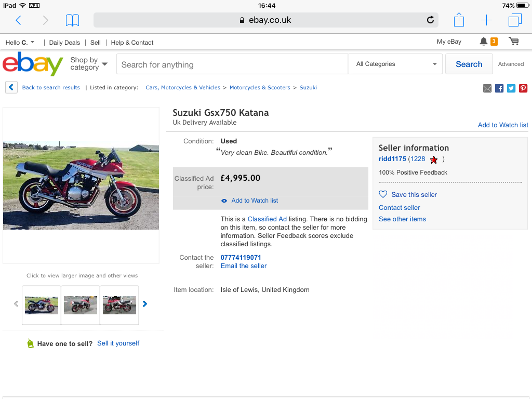Open Safari bookmarks book icon
The height and width of the screenshot is (399, 532).
tap(72, 20)
